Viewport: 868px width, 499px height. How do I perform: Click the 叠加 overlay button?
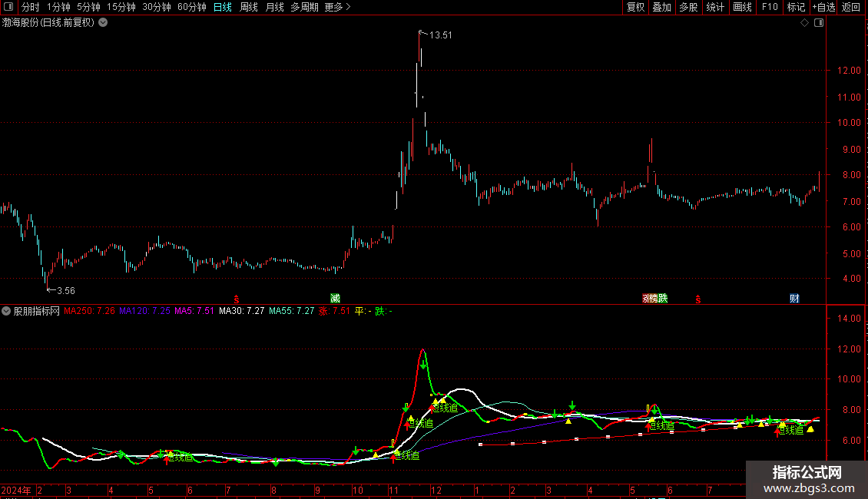[x=662, y=7]
